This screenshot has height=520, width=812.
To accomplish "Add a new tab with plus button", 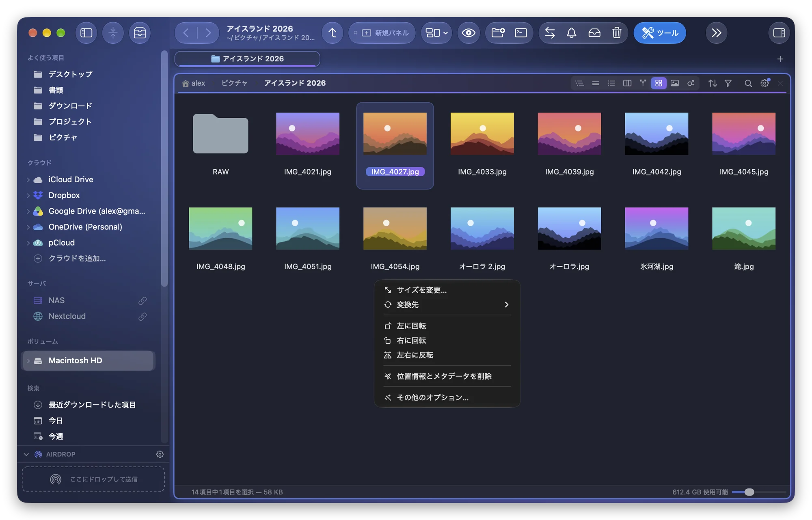I will [780, 59].
